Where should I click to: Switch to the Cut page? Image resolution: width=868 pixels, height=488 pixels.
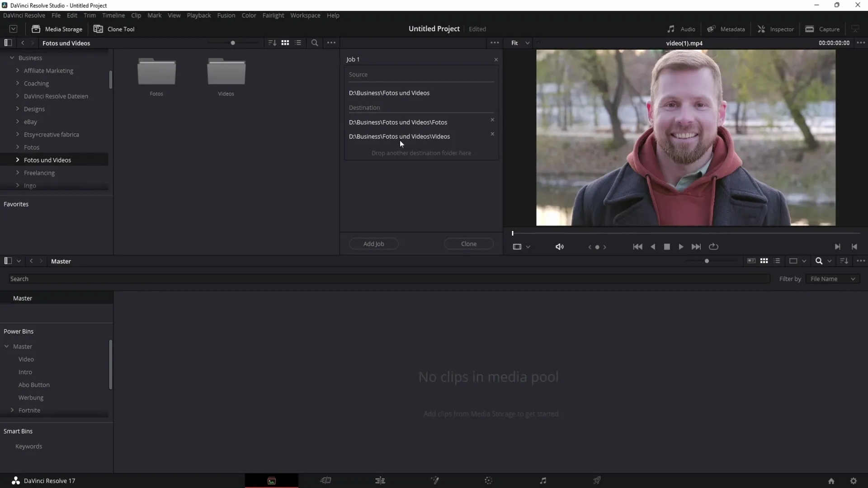(325, 481)
